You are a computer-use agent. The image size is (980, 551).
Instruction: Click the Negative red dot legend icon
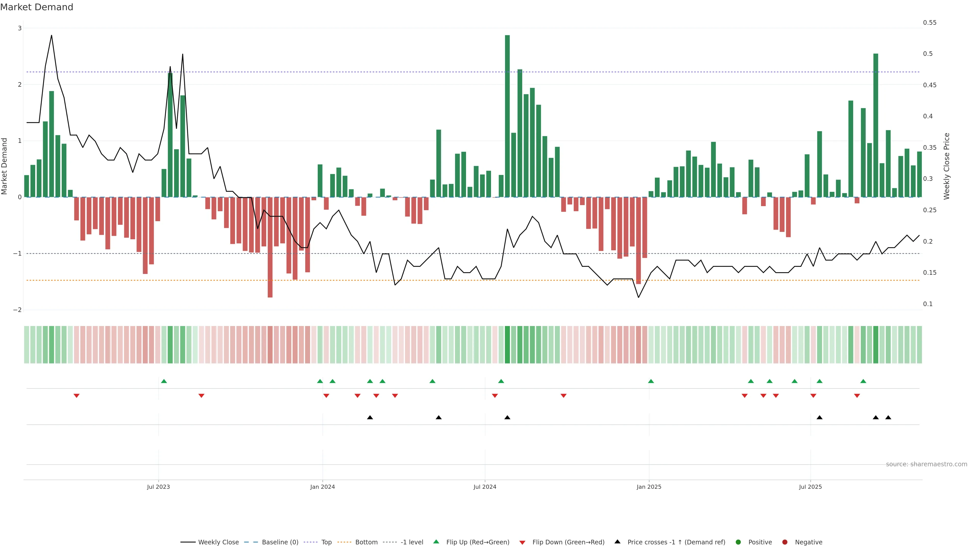785,542
